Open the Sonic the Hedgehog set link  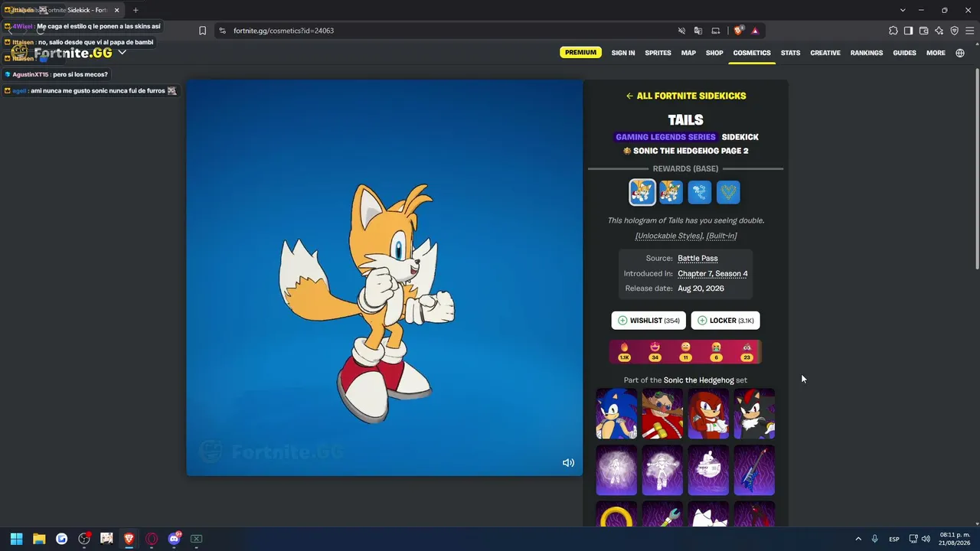pos(699,380)
